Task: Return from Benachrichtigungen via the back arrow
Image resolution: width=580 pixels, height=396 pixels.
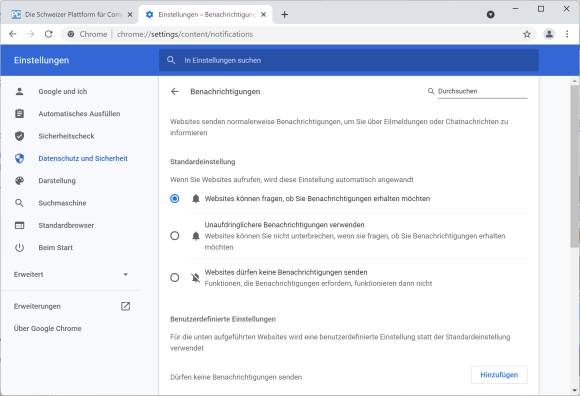Action: pos(175,91)
